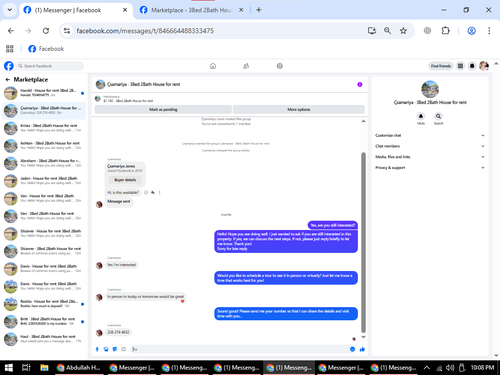Choose a sticker from the composer
Viewport: 500px width, 375px height.
point(115,349)
